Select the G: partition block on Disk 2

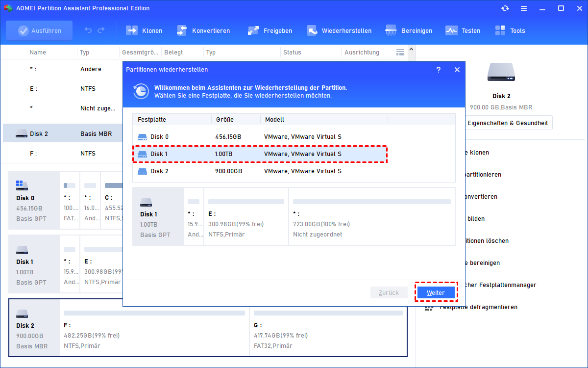coord(328,328)
